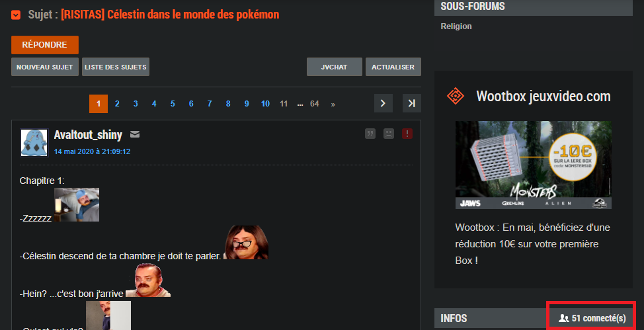Launch JVCHAT

coord(335,67)
